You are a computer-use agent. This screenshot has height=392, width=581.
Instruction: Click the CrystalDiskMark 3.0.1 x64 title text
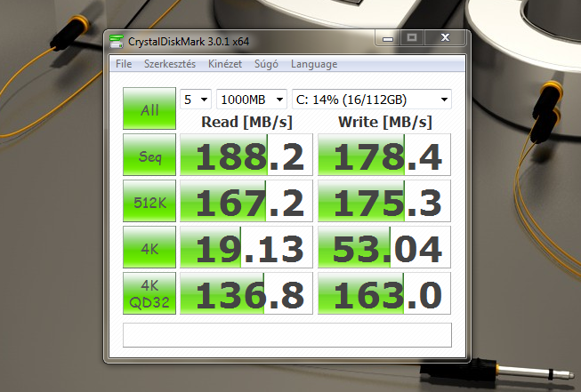189,42
